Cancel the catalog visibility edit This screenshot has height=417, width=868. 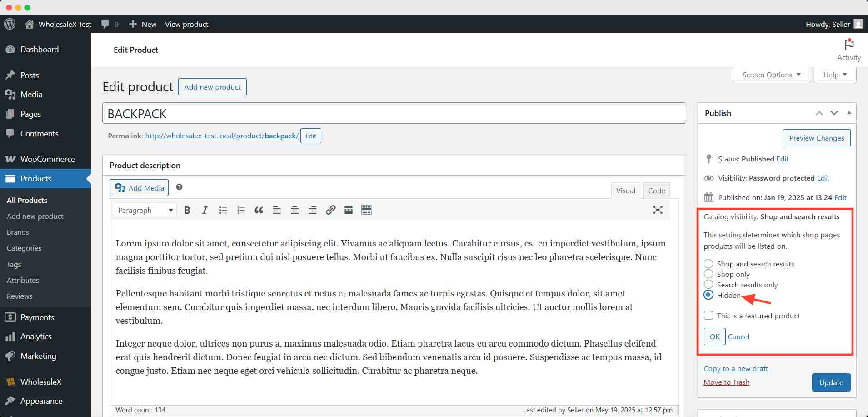[x=738, y=337]
